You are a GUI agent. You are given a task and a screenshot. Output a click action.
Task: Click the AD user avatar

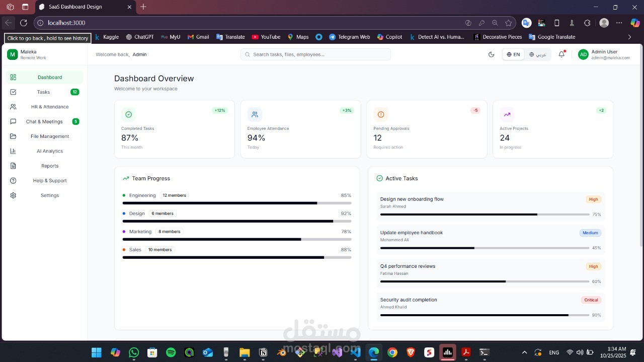583,54
